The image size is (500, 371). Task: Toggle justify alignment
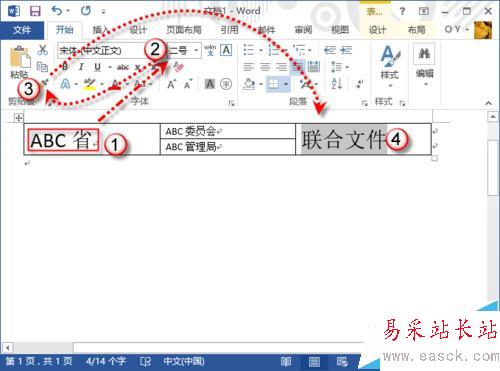click(297, 67)
